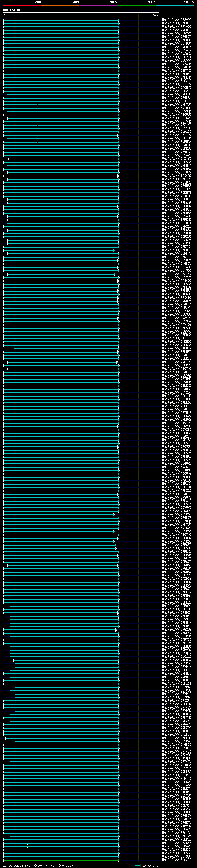Select the UniRef100_Q94KT6 label
Screen dimensions: 197x868
pyautogui.click(x=176, y=822)
